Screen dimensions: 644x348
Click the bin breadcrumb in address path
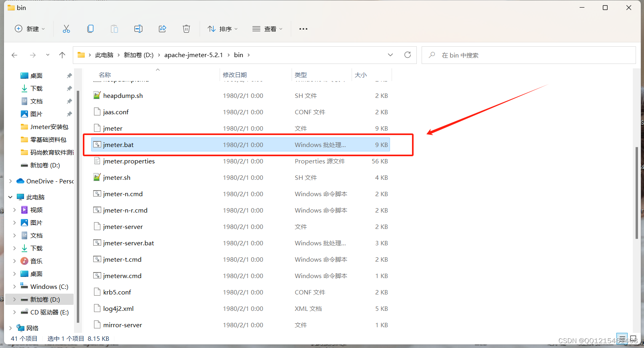[x=238, y=55]
